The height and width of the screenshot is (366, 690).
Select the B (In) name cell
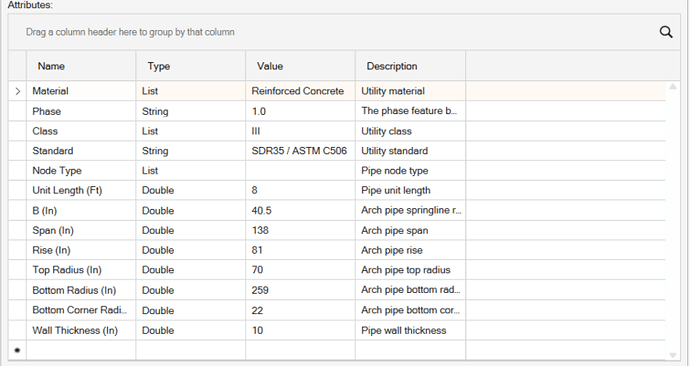click(x=81, y=211)
